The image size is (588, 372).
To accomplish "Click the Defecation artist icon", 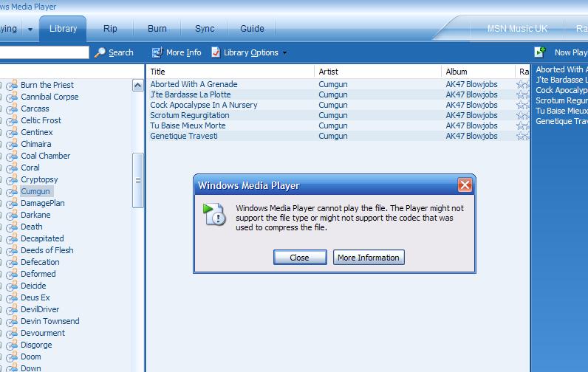I will tap(12, 262).
